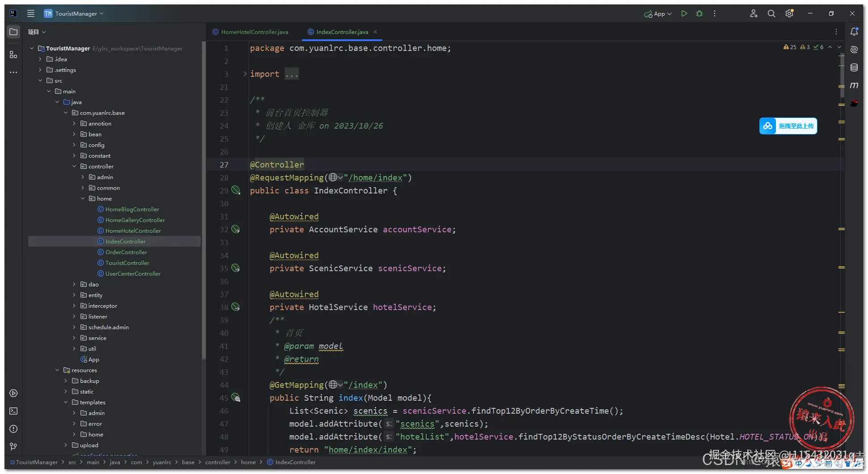Open the /home/index URL mapping dropdown
The height and width of the screenshot is (474, 868).
pyautogui.click(x=336, y=177)
